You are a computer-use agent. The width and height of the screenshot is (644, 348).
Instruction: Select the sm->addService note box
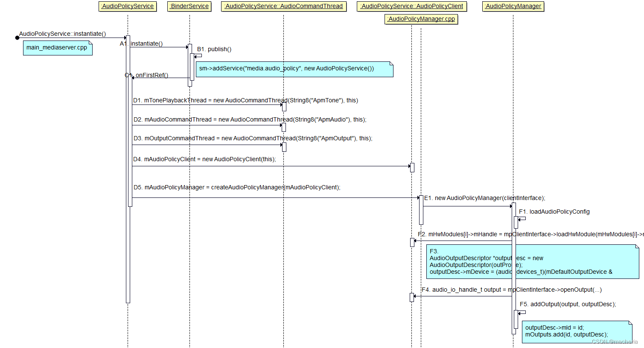pos(294,69)
